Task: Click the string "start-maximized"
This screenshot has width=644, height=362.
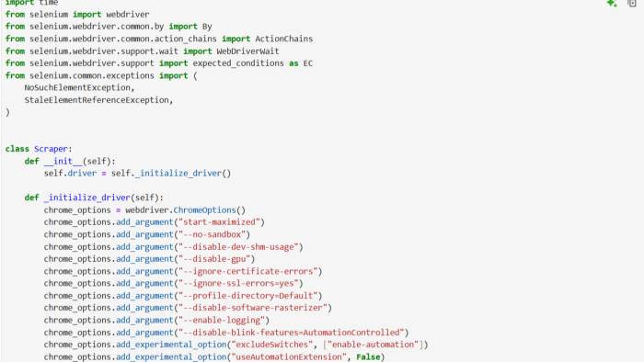Action: tap(219, 222)
